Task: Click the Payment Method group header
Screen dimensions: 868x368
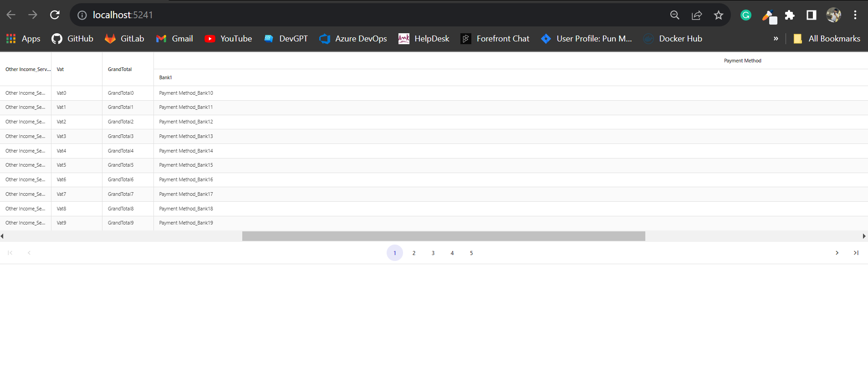Action: [743, 61]
